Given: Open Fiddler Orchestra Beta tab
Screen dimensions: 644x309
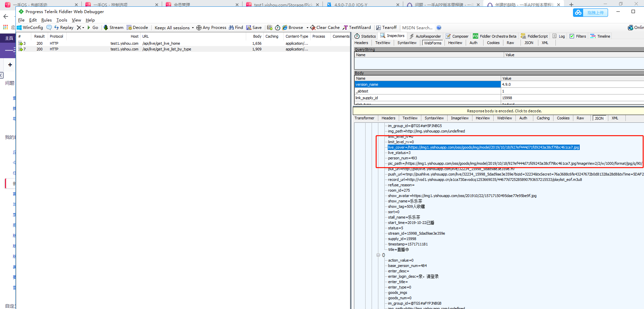Looking at the screenshot, I should (495, 36).
